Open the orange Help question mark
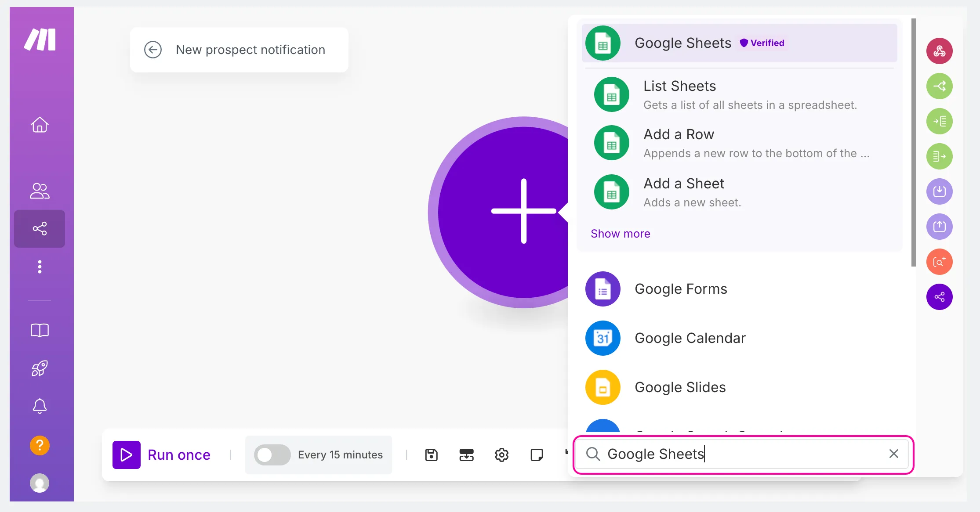 [40, 445]
